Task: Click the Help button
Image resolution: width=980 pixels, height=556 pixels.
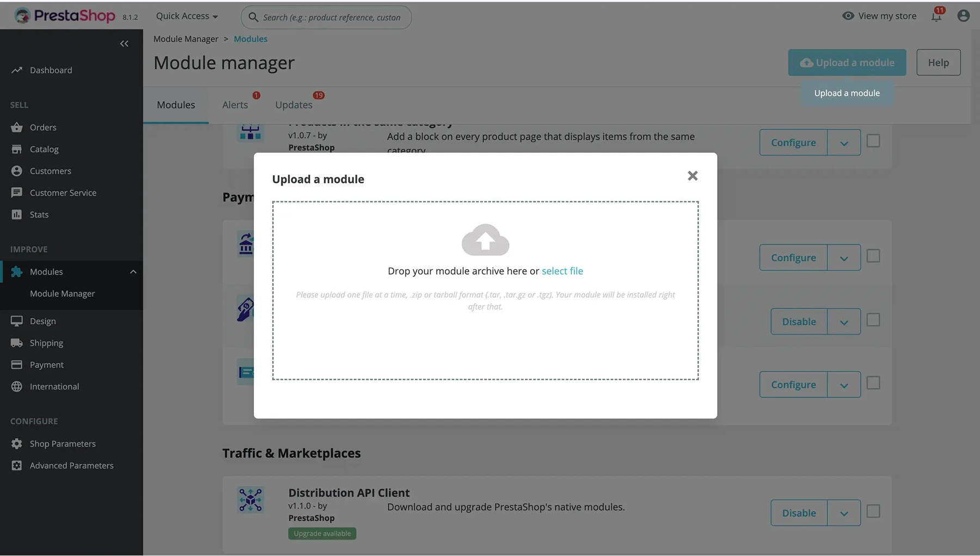Action: point(939,63)
